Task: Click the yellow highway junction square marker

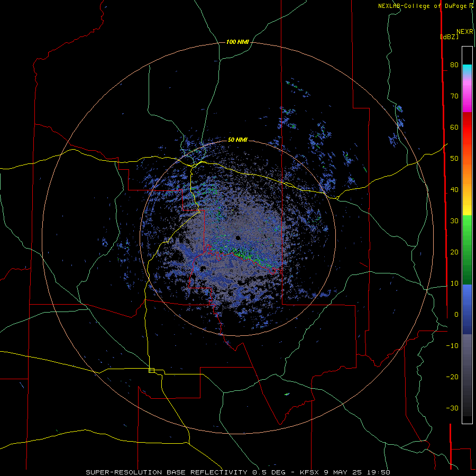Action: [151, 370]
